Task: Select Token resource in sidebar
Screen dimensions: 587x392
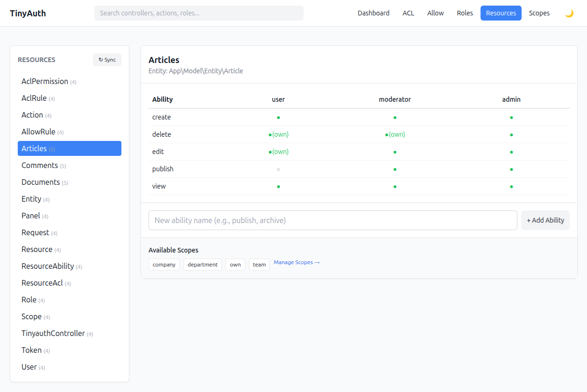Action: pyautogui.click(x=70, y=350)
